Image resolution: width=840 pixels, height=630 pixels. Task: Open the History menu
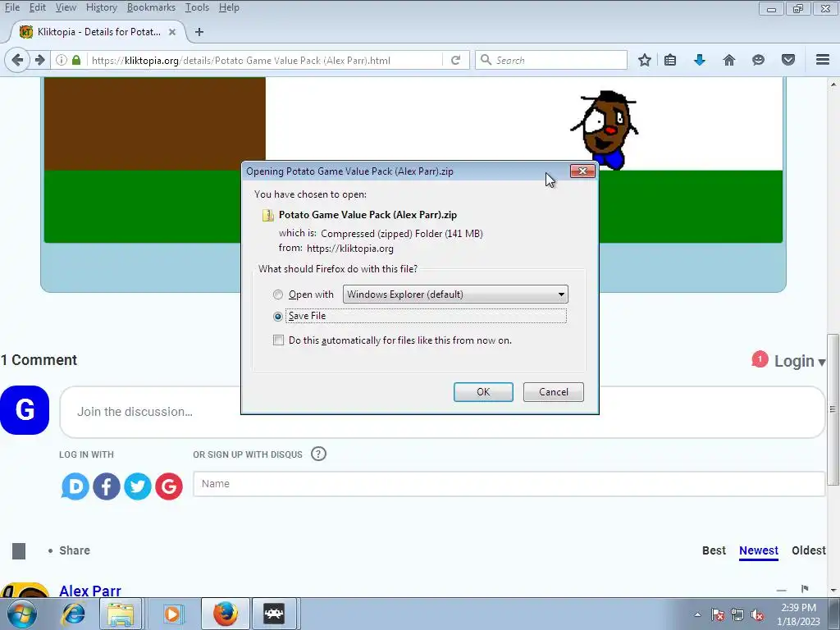[101, 7]
